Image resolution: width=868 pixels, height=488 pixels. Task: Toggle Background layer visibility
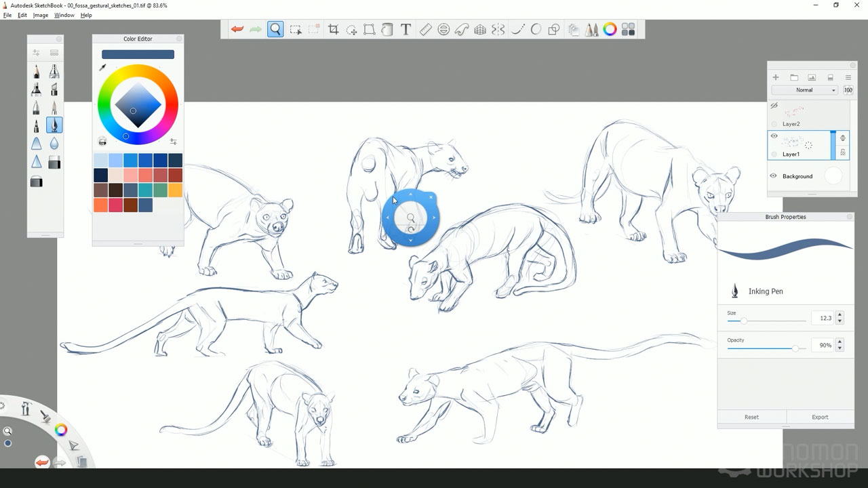(773, 176)
